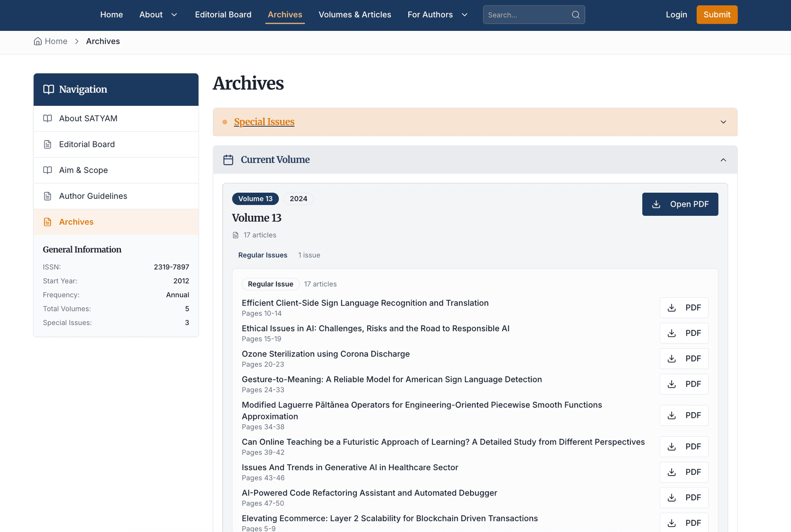This screenshot has height=532, width=791.
Task: Click the document icon beside 17 articles
Action: click(235, 235)
